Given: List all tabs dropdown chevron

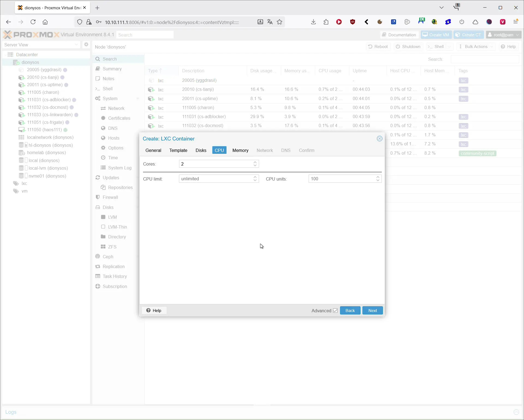Looking at the screenshot, I should tap(441, 8).
